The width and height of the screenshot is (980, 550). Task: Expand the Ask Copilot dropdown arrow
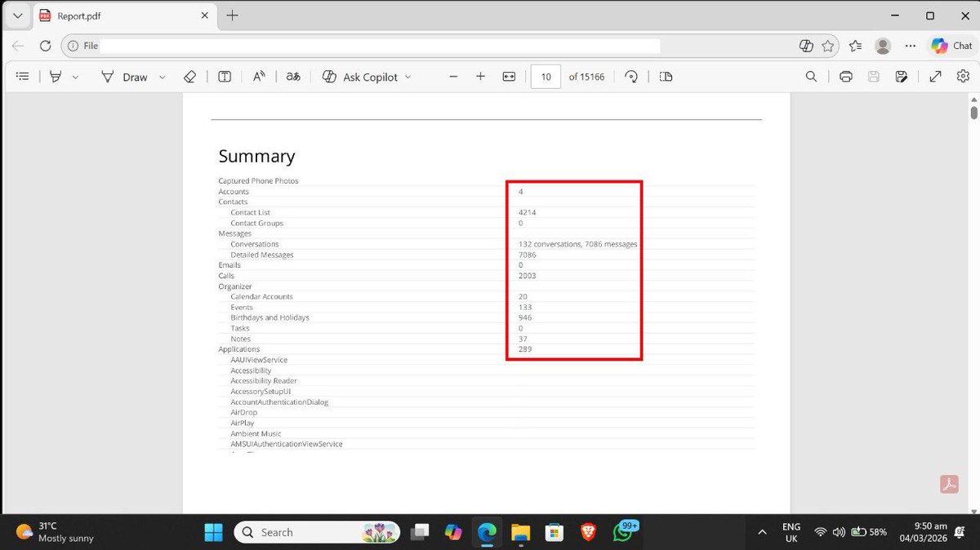click(408, 77)
